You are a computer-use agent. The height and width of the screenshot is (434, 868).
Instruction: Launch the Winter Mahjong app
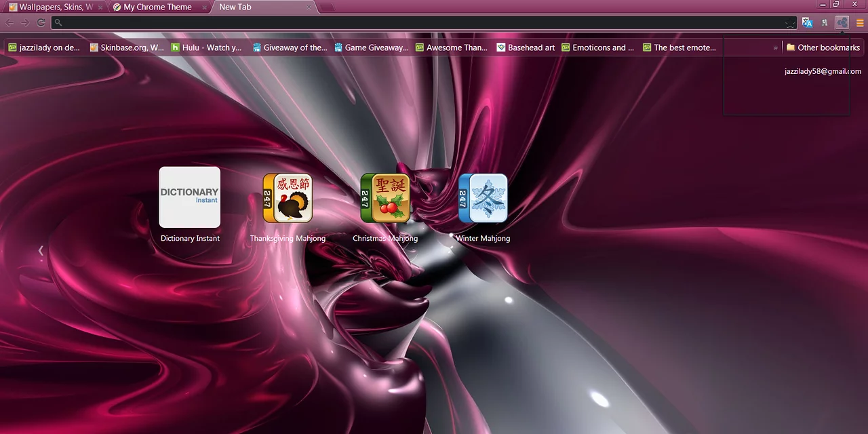pos(483,198)
